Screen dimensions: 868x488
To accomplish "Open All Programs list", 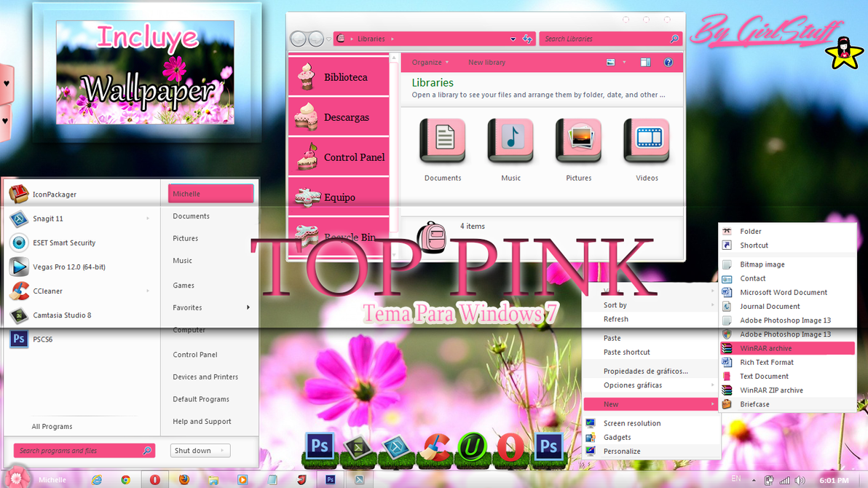I will pyautogui.click(x=52, y=427).
